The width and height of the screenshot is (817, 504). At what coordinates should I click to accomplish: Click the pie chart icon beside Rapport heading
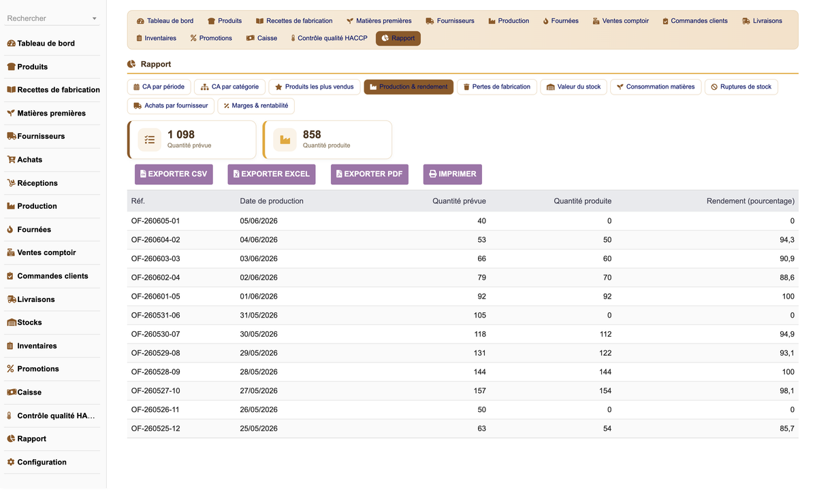pos(131,64)
